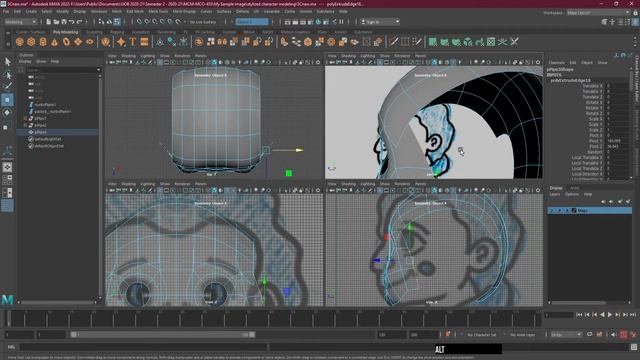Activate the Rotate tool in toolbox
Viewport: 640px width, 360px height.
click(7, 113)
